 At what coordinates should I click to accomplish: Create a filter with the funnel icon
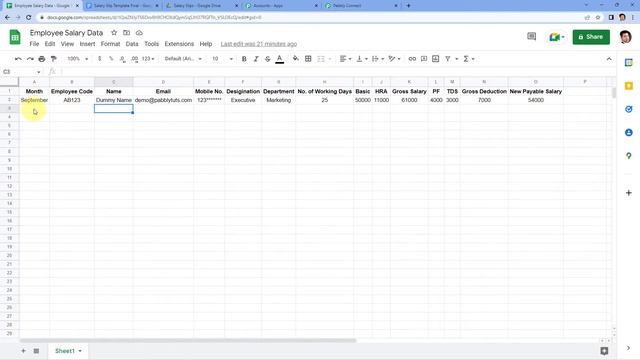(448, 59)
